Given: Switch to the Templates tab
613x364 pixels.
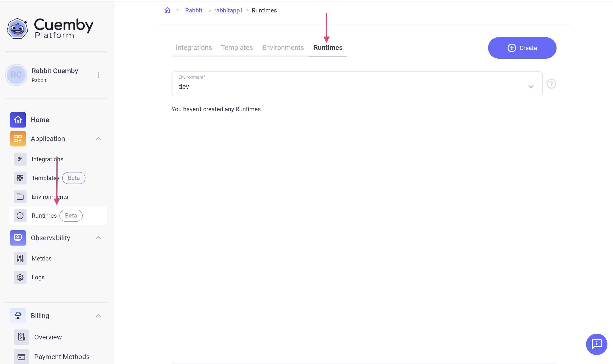Looking at the screenshot, I should pyautogui.click(x=237, y=47).
